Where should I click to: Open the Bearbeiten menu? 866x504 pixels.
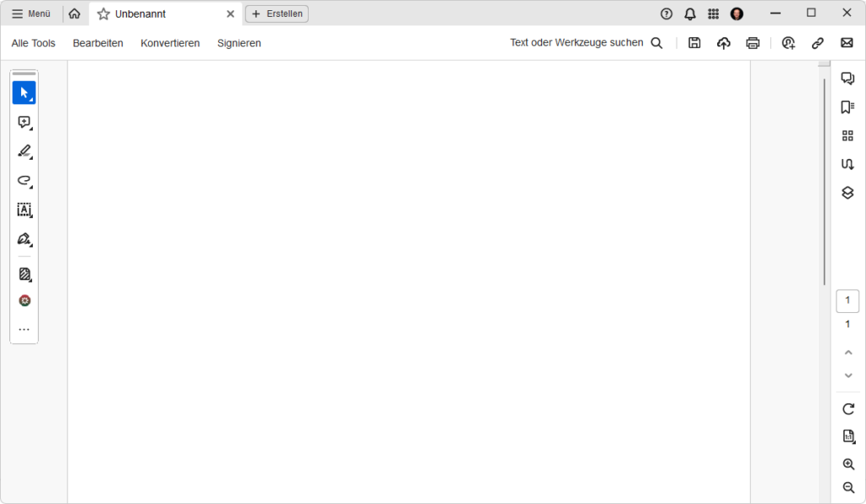click(98, 43)
